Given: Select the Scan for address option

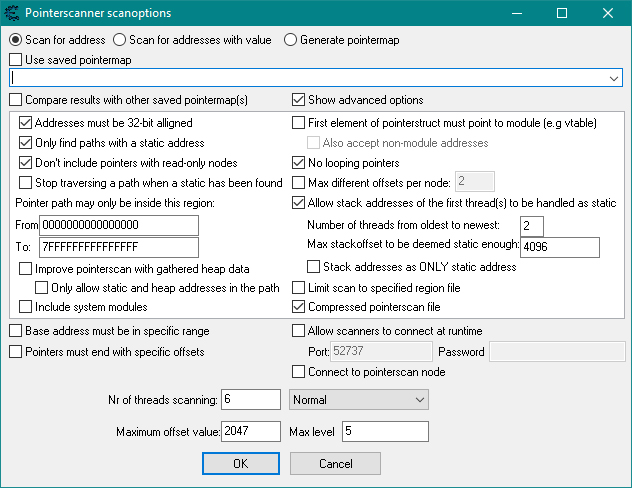Looking at the screenshot, I should [x=16, y=40].
